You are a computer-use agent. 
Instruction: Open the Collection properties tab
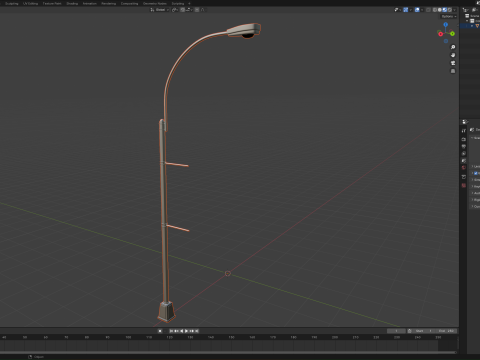click(464, 177)
